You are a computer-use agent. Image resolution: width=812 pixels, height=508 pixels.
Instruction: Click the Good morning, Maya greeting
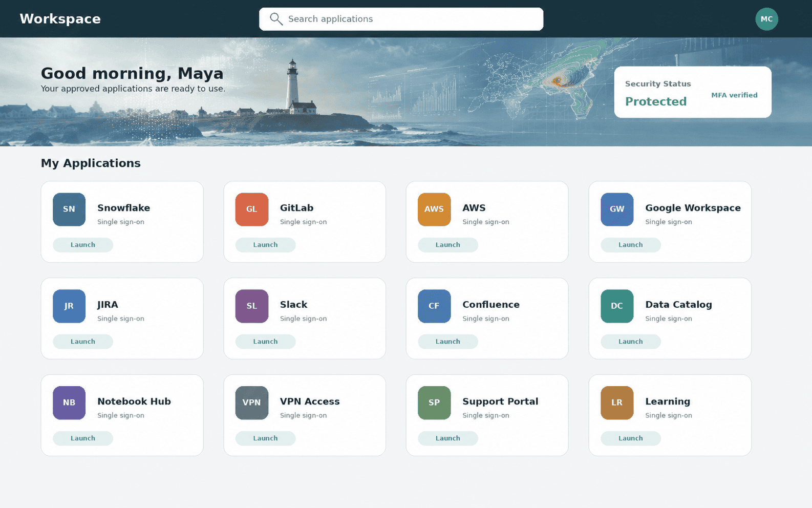(x=132, y=74)
